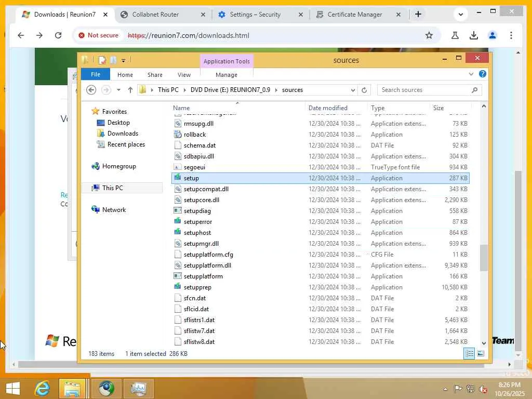The image size is (532, 399).
Task: Open the Home ribbon tab
Action: point(125,75)
